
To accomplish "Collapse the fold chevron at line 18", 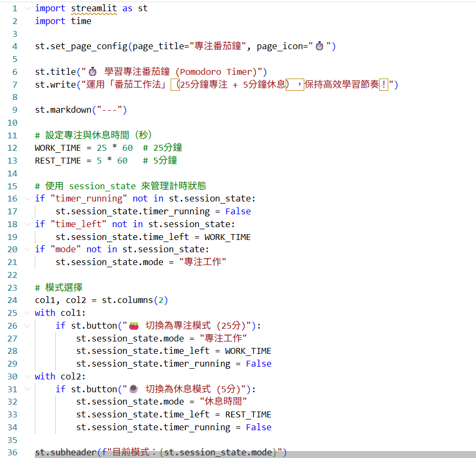I will tap(27, 224).
